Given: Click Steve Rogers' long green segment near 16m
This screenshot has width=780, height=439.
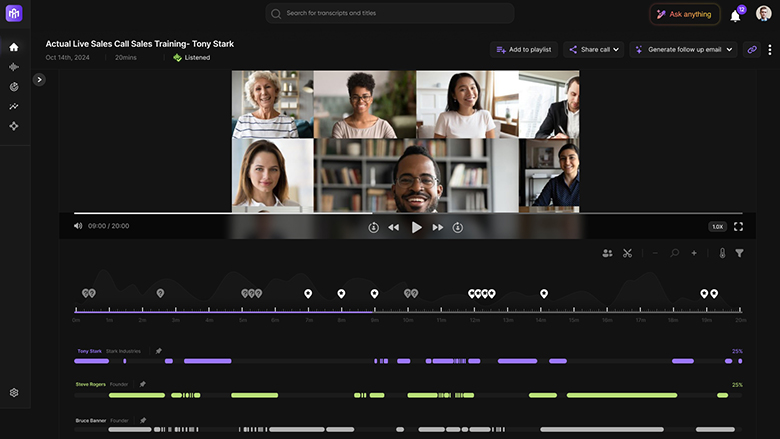Looking at the screenshot, I should click(x=622, y=395).
